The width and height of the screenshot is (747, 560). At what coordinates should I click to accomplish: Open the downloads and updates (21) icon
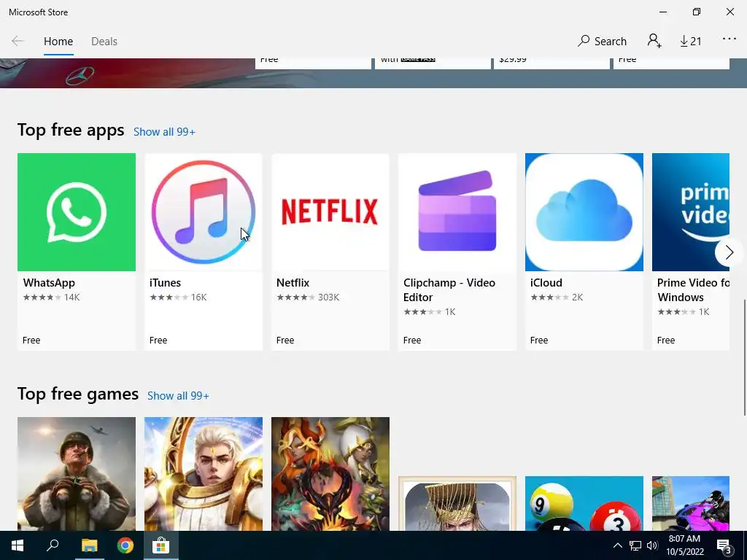[x=690, y=42]
